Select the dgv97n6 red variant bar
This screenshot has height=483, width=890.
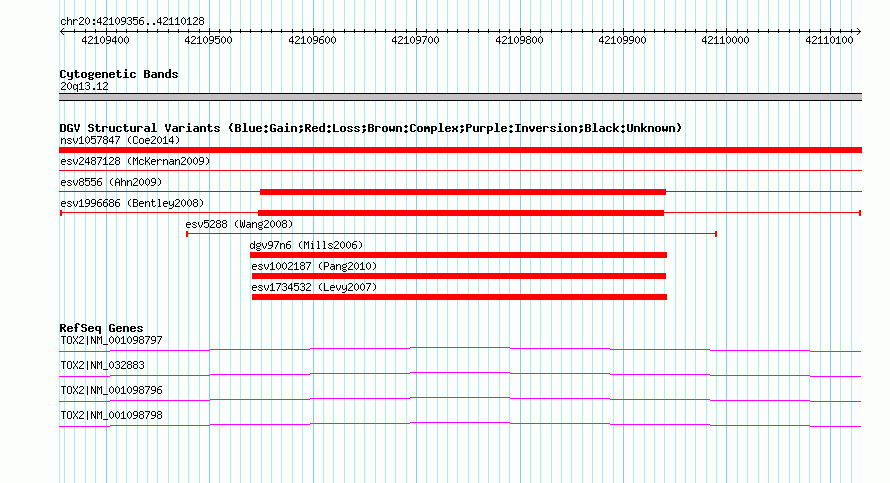pyautogui.click(x=459, y=255)
